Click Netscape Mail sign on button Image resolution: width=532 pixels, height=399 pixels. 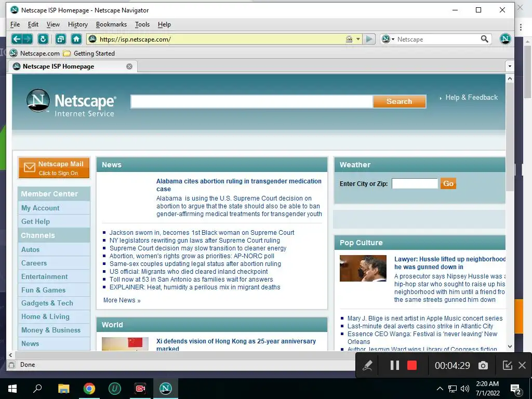coord(54,168)
